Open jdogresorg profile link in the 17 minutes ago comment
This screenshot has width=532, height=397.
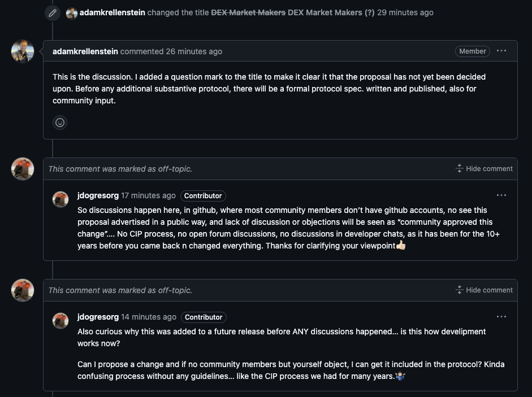pos(98,195)
